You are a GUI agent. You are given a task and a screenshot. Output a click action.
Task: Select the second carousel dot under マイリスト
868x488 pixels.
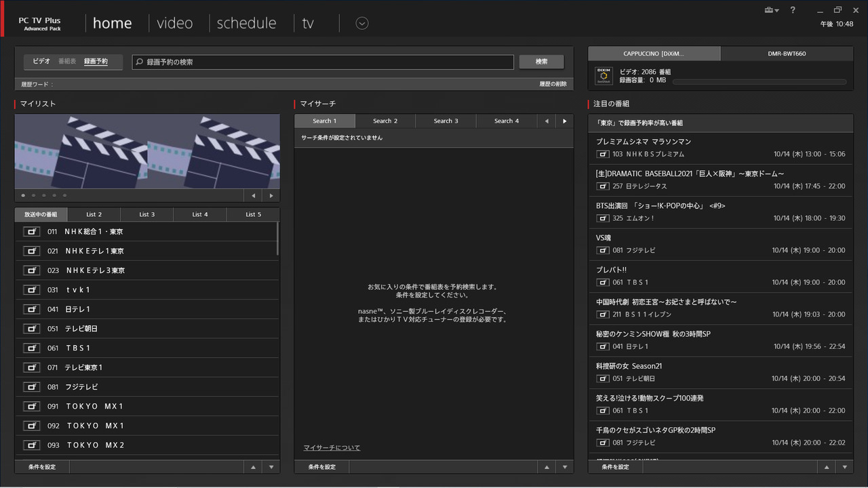33,195
